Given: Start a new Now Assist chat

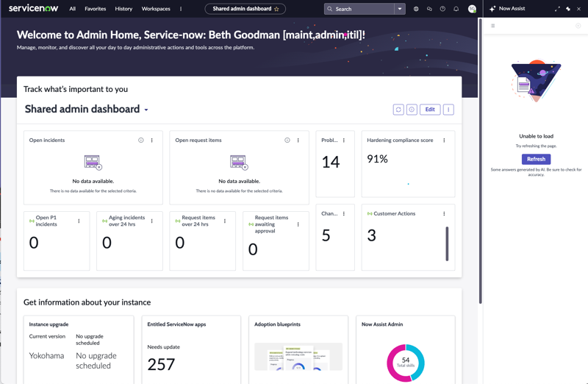Looking at the screenshot, I should pyautogui.click(x=578, y=26).
